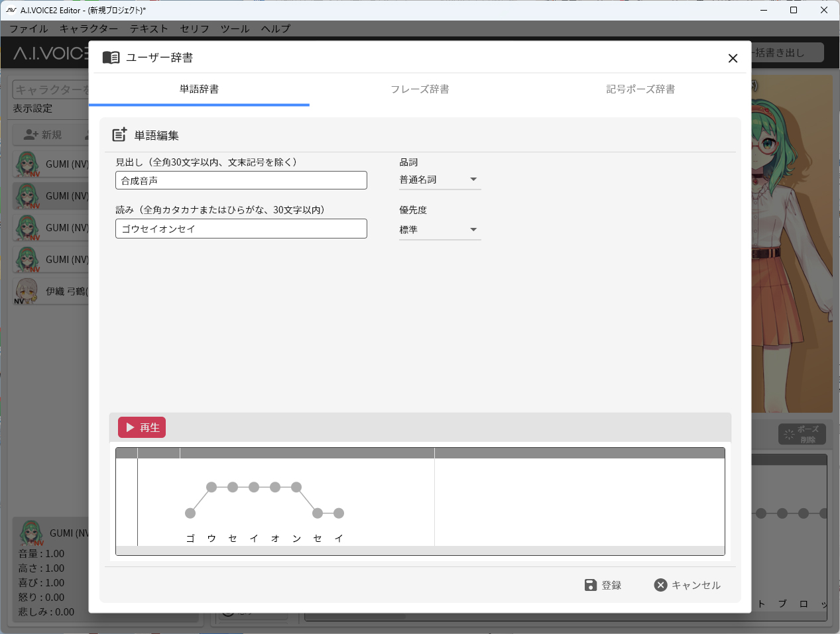Click the 新規 character button in main window
840x634 pixels.
(44, 135)
